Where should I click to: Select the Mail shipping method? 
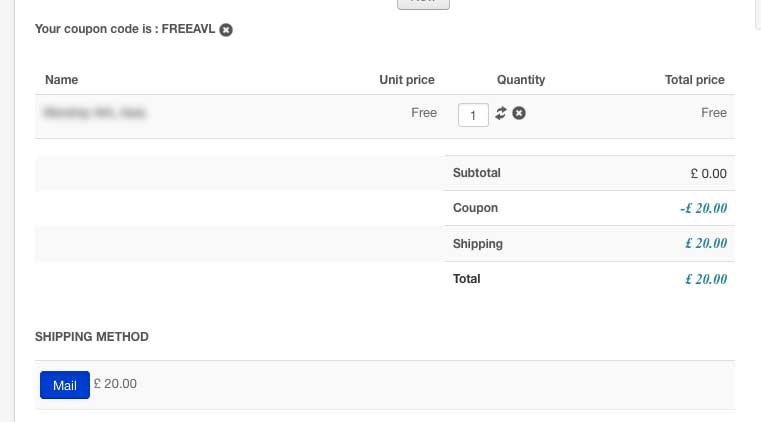[64, 385]
